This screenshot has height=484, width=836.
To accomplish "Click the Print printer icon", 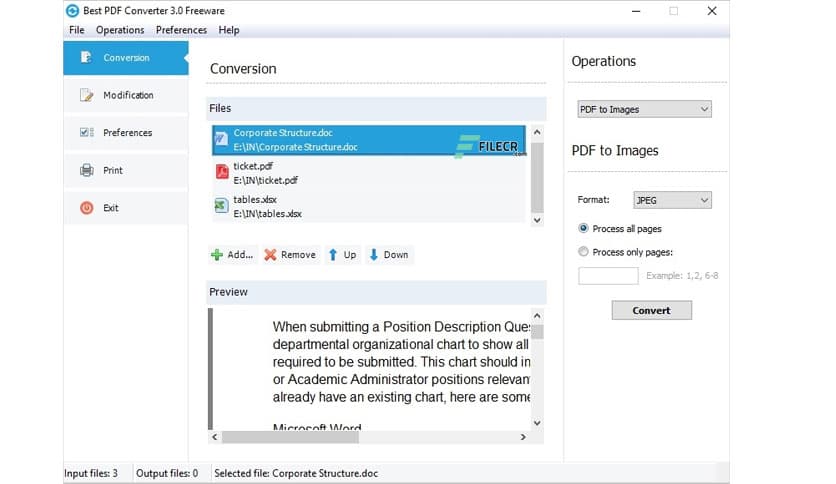I will pos(86,171).
